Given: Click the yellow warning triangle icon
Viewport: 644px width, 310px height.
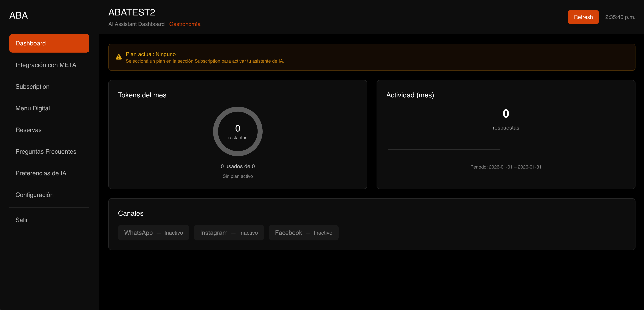Looking at the screenshot, I should (119, 57).
